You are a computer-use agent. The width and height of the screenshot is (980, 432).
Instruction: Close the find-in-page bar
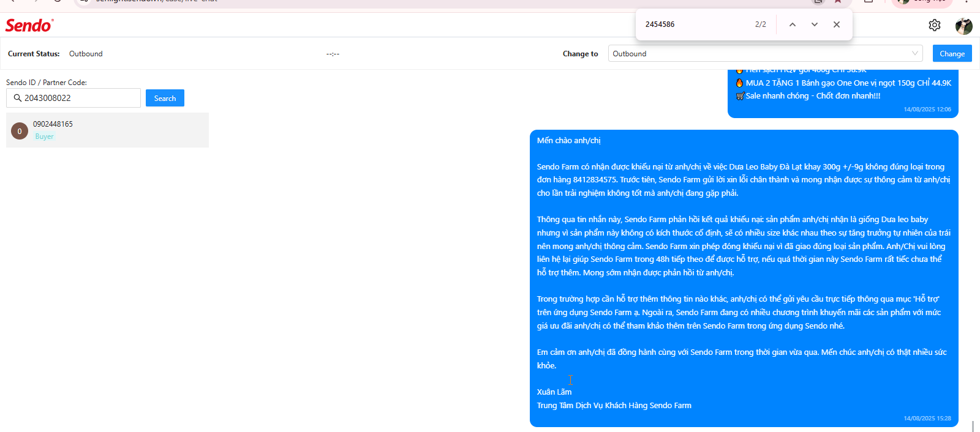pos(836,24)
